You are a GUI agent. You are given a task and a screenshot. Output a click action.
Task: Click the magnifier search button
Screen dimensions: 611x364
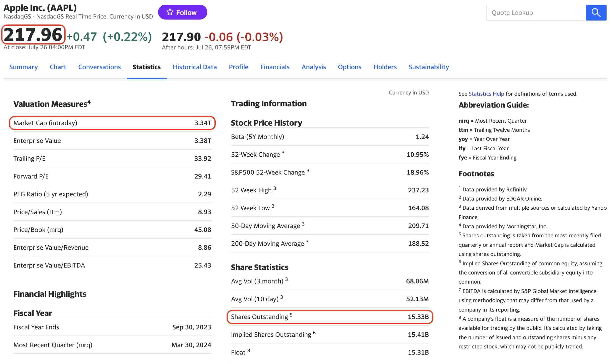coord(596,12)
